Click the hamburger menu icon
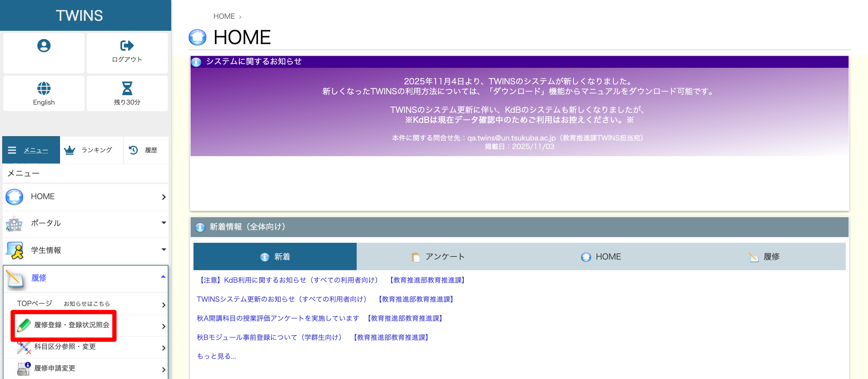Viewport: 868px width, 379px height. (12, 150)
